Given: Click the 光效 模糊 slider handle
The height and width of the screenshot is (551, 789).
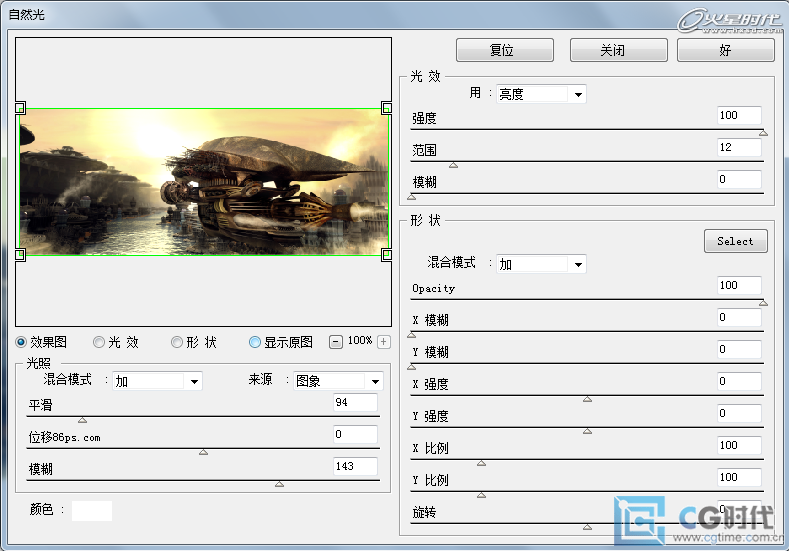Looking at the screenshot, I should click(x=412, y=197).
